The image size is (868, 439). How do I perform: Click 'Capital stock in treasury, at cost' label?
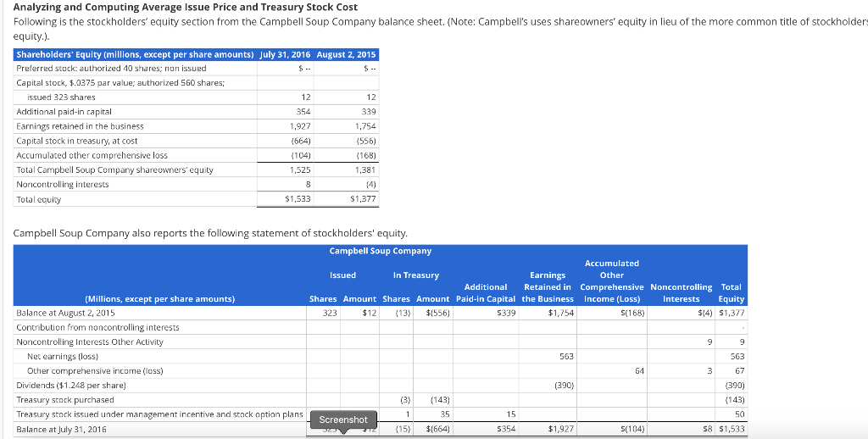coord(77,141)
